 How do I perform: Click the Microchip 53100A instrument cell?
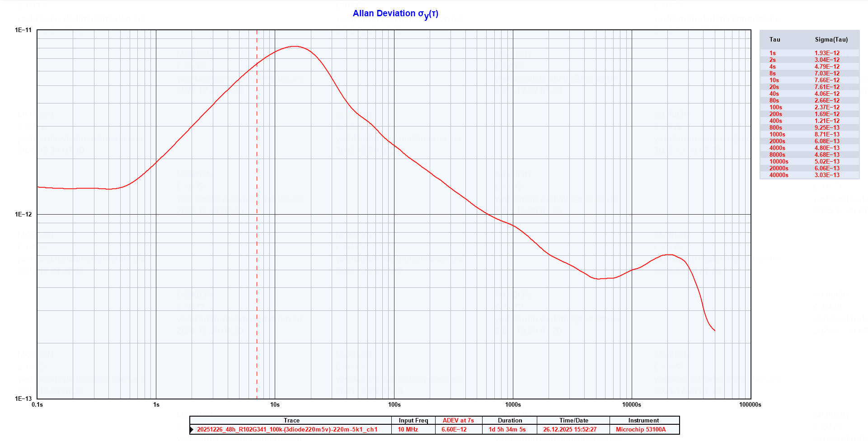point(641,430)
